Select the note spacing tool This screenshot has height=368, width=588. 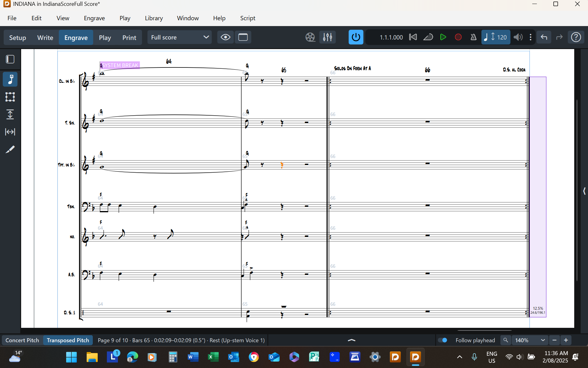pyautogui.click(x=10, y=132)
